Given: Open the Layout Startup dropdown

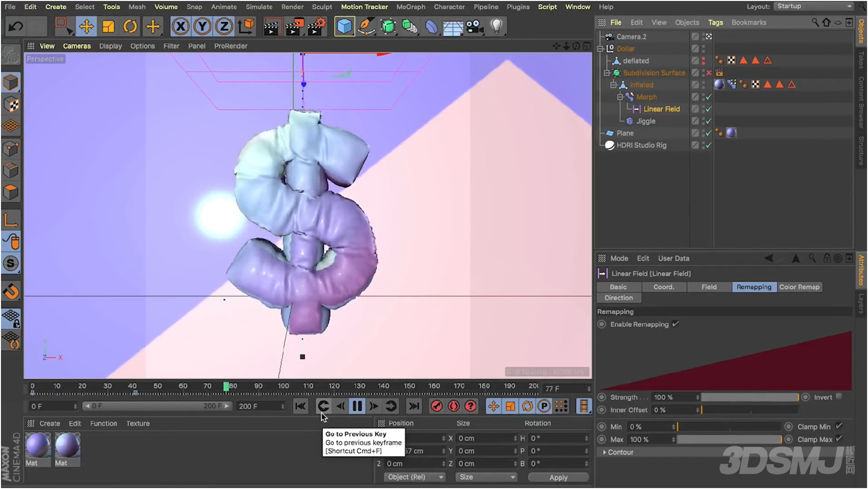Looking at the screenshot, I should [x=814, y=6].
